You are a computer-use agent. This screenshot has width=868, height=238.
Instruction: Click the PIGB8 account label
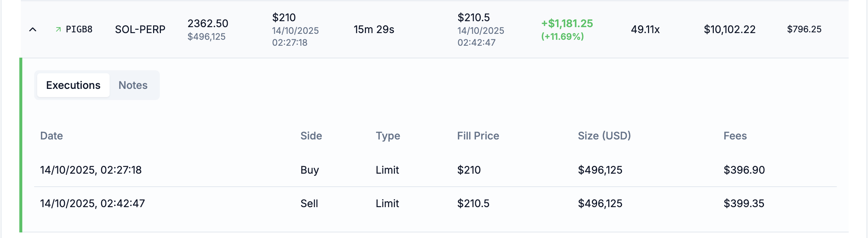click(x=79, y=29)
